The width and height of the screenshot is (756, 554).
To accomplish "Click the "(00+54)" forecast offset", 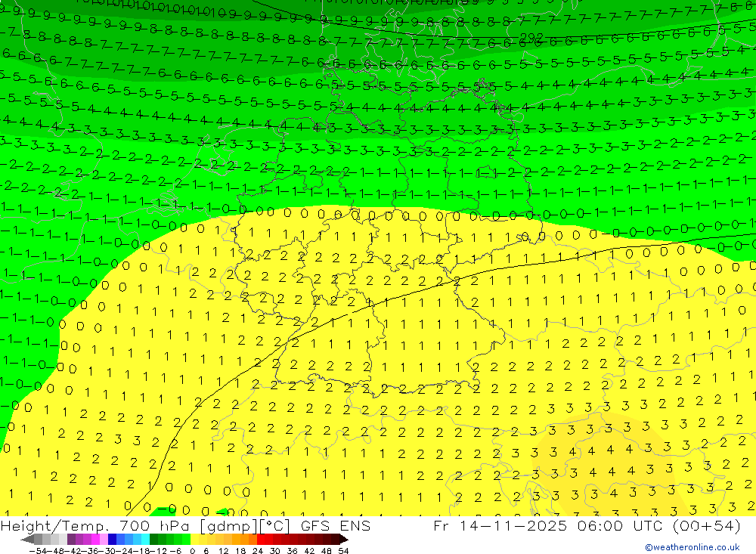I will (x=707, y=526).
